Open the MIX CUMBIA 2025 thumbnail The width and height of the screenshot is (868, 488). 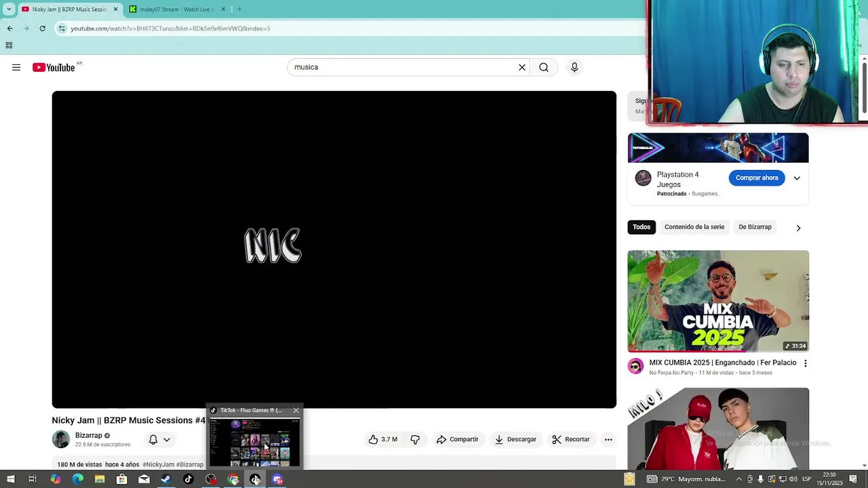point(718,301)
